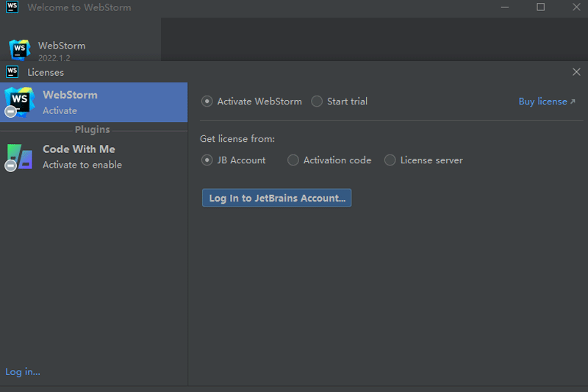Maximize the Welcome to WebStorm window
The width and height of the screenshot is (588, 392).
541,7
